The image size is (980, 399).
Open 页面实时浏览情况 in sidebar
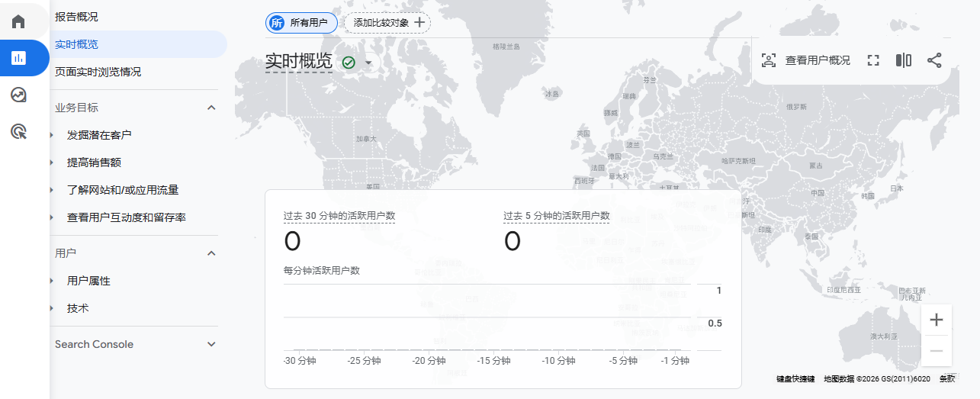[98, 72]
